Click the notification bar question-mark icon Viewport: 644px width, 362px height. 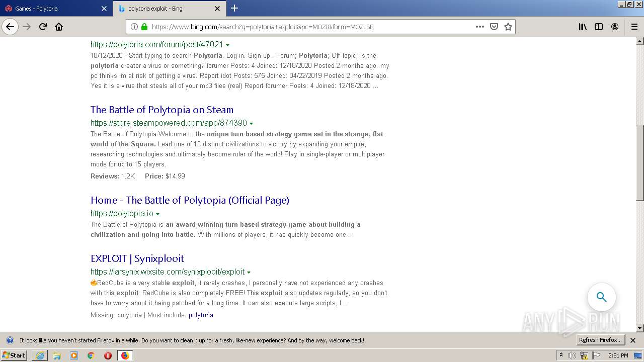(10, 340)
